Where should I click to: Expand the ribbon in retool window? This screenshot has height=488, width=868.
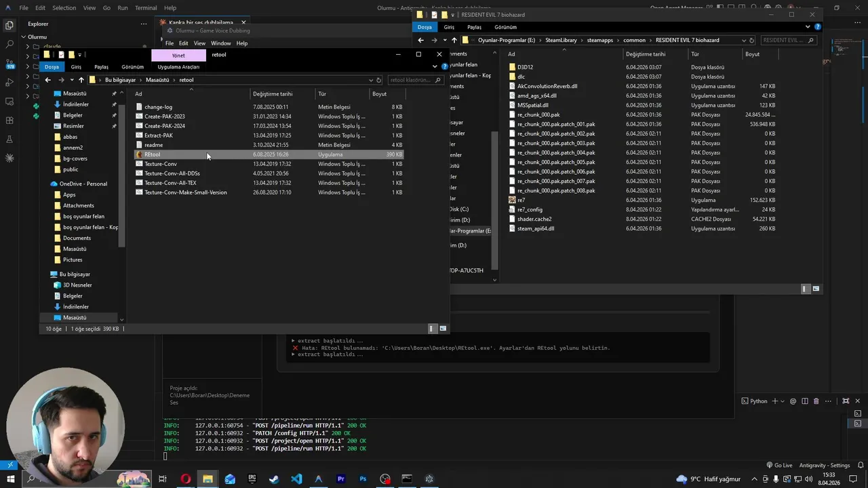point(435,67)
